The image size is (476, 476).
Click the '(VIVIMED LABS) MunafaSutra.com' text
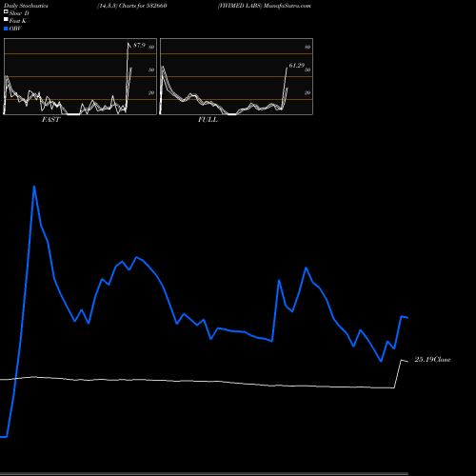pos(265,6)
